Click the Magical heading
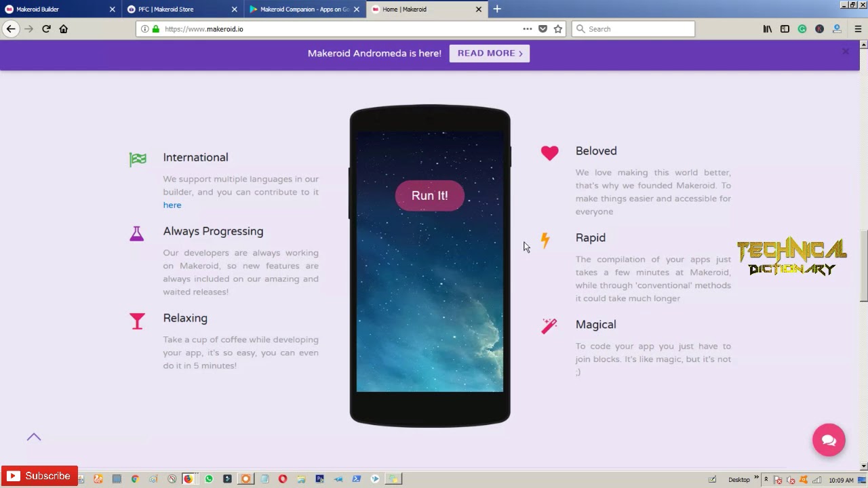868x488 pixels. pos(596,325)
